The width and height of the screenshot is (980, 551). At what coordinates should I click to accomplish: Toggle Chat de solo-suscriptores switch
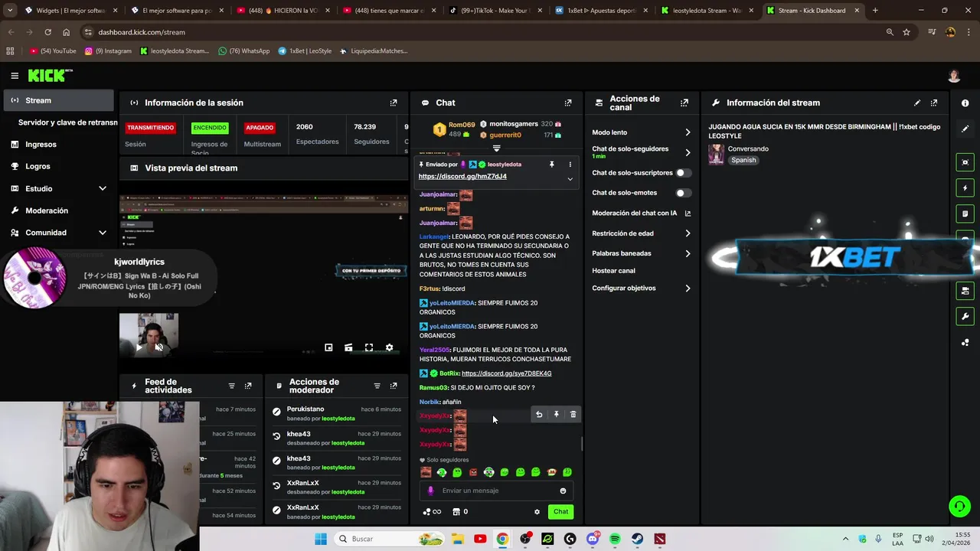coord(683,173)
